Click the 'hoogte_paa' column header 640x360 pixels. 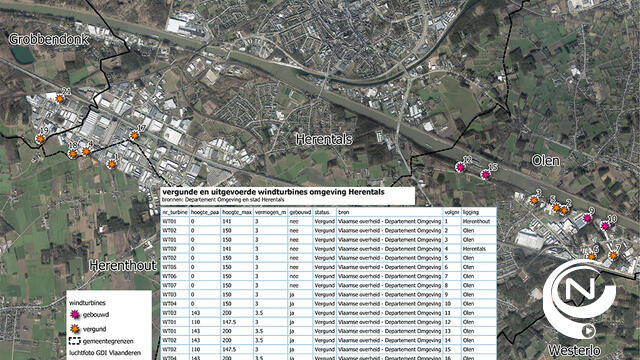[x=205, y=212]
